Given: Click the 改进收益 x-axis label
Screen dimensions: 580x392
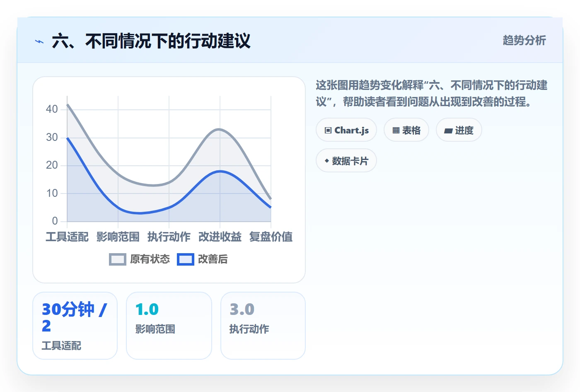Looking at the screenshot, I should (x=220, y=237).
